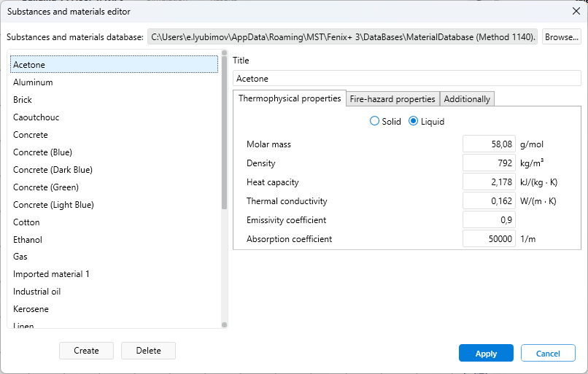588x374 pixels.
Task: Select Concrete (Green) material
Action: [x=114, y=187]
